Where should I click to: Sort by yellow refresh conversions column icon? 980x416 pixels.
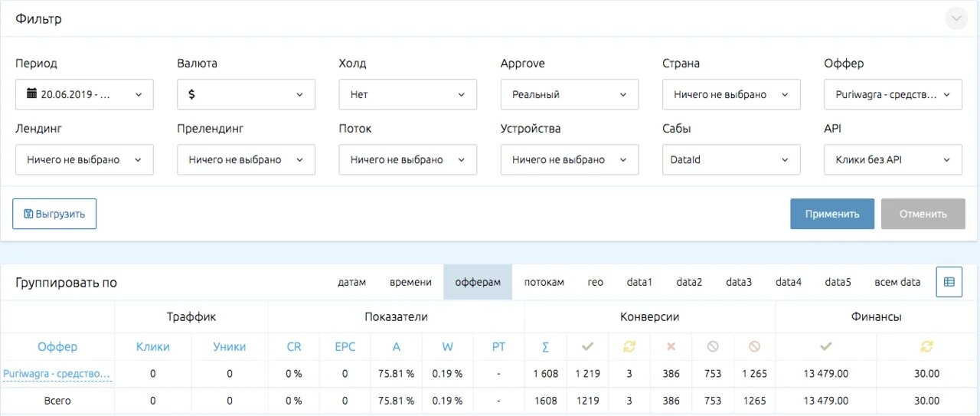[x=629, y=347]
